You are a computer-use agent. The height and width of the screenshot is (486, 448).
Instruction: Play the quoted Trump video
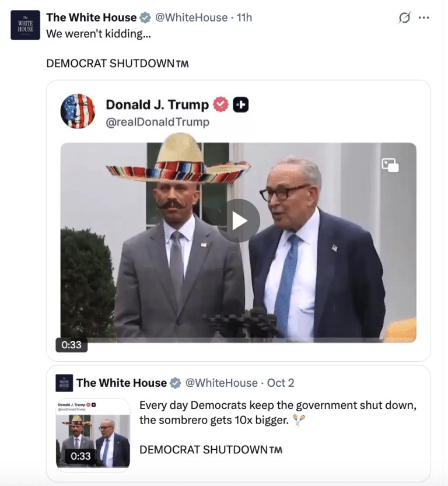pos(239,221)
